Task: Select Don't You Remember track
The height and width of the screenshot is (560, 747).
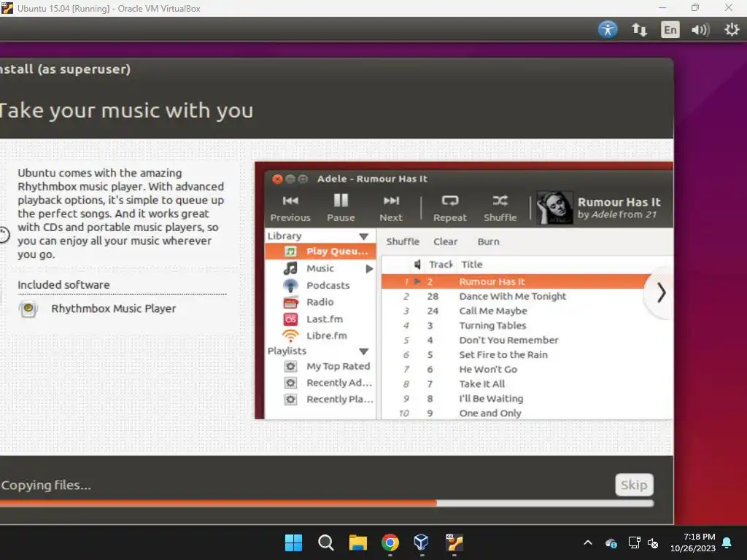Action: coord(527,340)
